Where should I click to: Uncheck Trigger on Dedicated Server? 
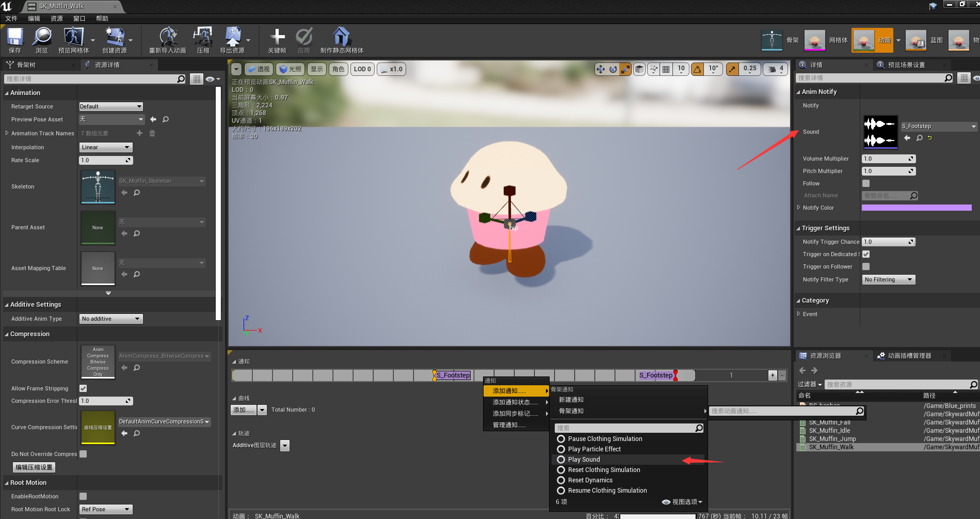tap(866, 254)
